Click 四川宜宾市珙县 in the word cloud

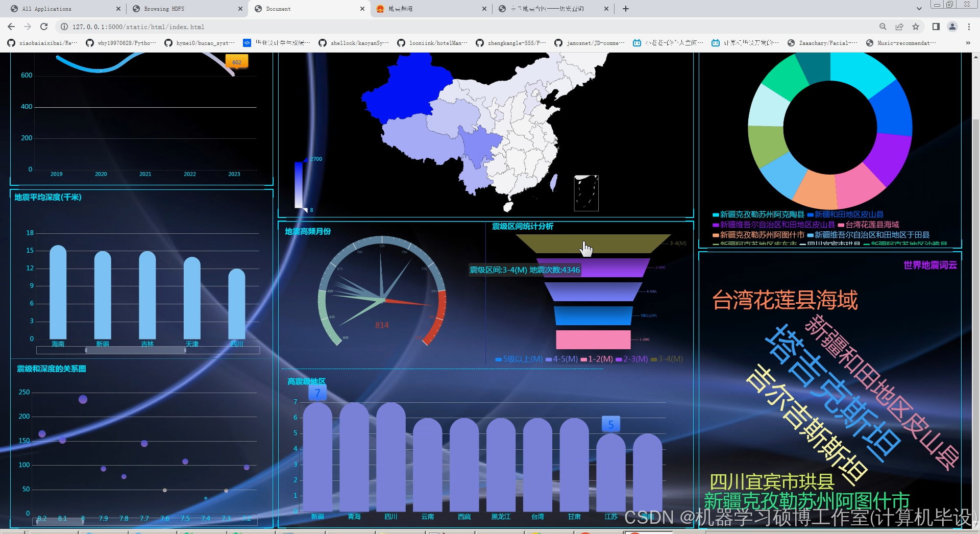[772, 482]
